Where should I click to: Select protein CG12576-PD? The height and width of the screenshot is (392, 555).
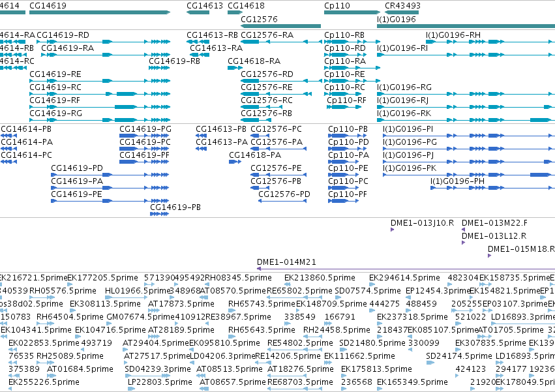(284, 194)
